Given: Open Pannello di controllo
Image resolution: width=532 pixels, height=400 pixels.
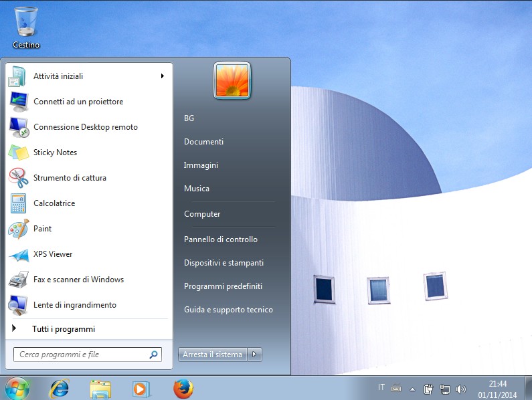Looking at the screenshot, I should coord(221,239).
